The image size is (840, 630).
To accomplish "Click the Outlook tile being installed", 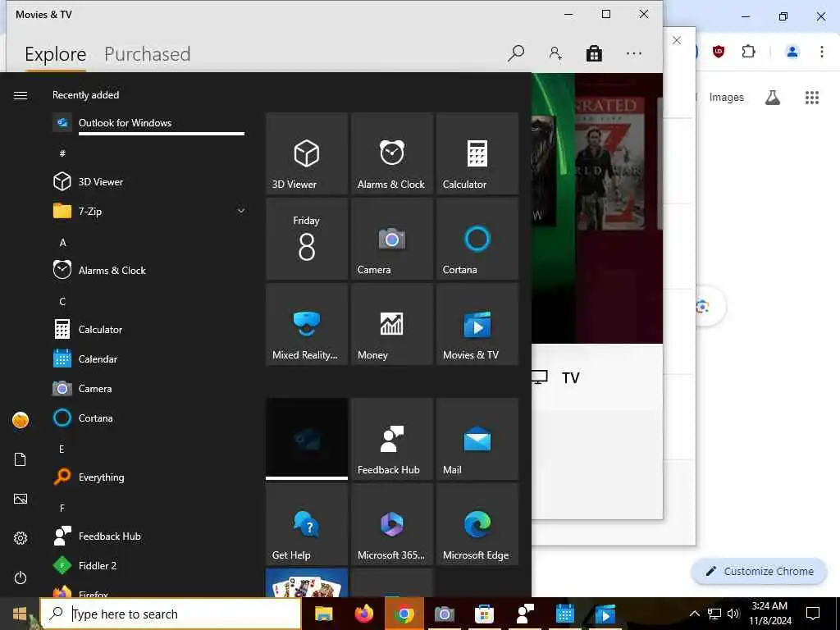I will pyautogui.click(x=307, y=439).
